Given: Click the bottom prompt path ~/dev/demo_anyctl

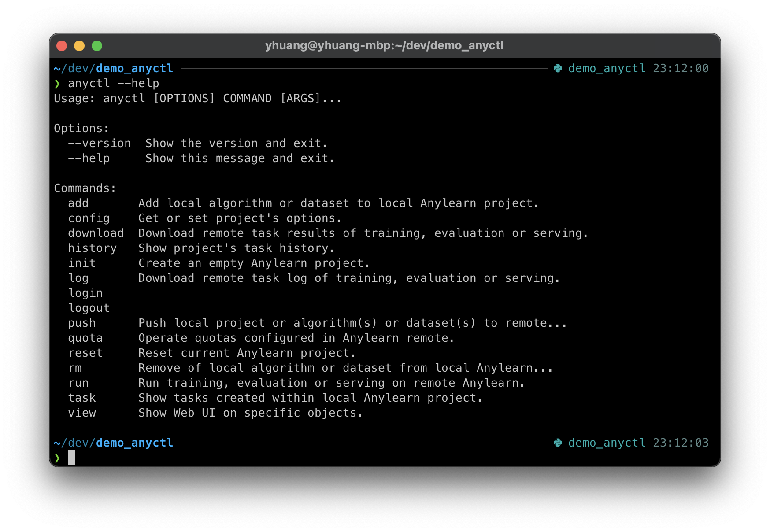Looking at the screenshot, I should click(113, 443).
